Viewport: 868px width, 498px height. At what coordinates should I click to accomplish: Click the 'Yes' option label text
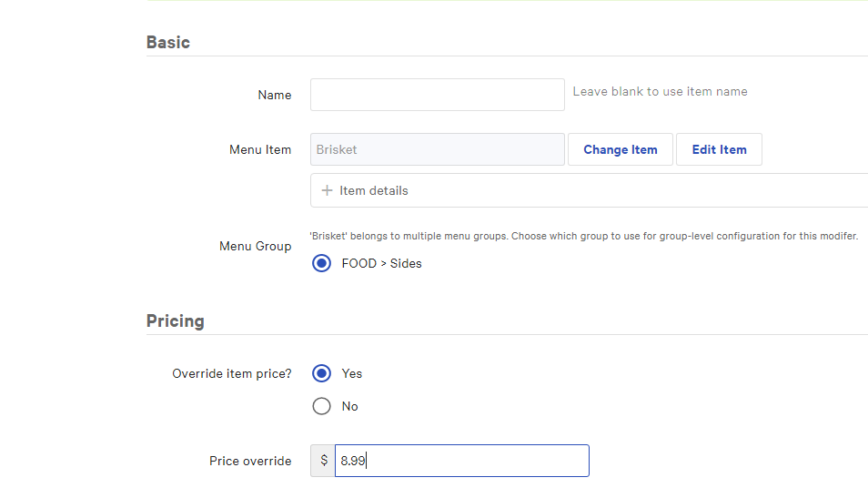351,373
